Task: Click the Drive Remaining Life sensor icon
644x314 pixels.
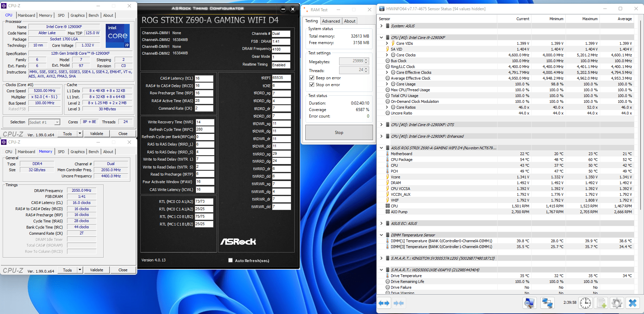Action: (x=388, y=282)
